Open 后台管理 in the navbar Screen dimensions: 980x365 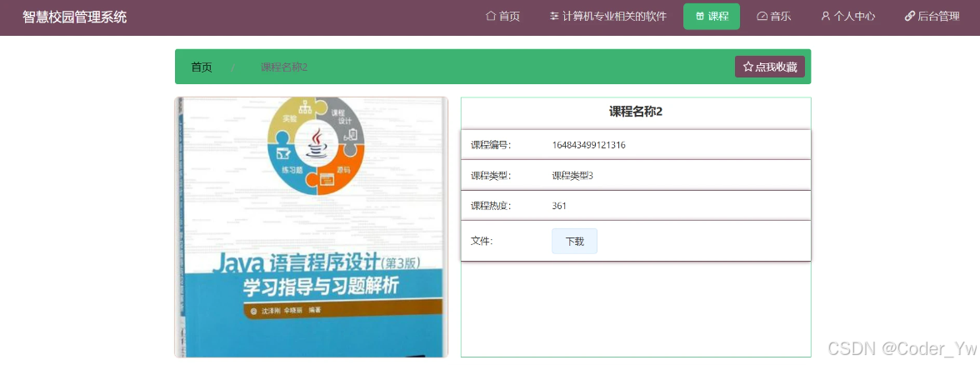point(932,17)
